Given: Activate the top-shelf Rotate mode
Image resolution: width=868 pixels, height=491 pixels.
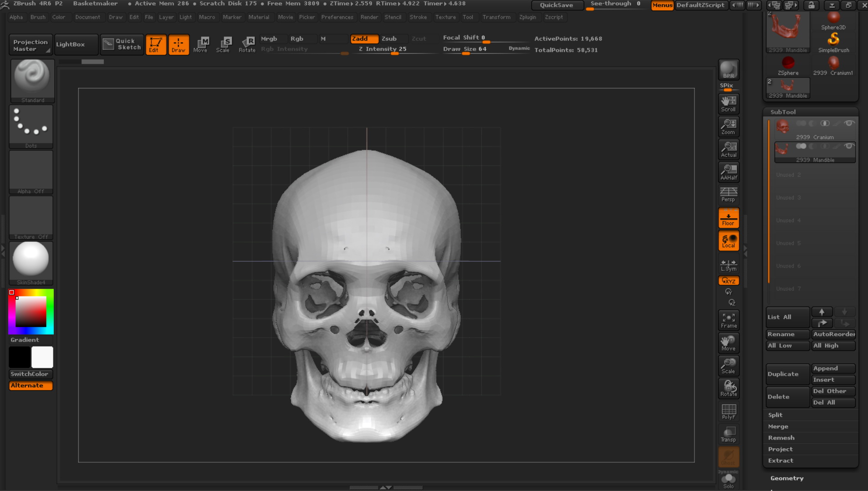Looking at the screenshot, I should pos(247,44).
